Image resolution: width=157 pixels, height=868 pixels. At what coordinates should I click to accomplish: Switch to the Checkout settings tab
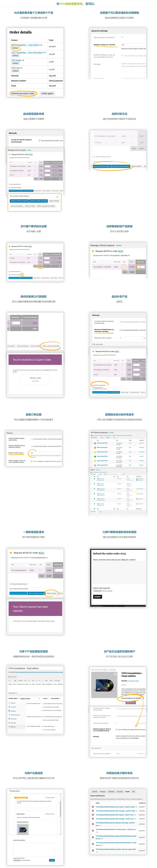pos(111,792)
